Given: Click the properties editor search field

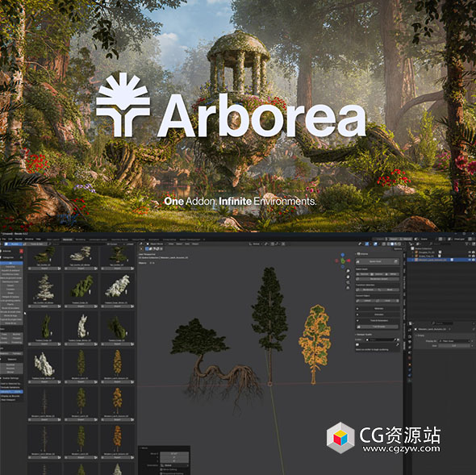Looking at the screenshot, I should (x=442, y=323).
